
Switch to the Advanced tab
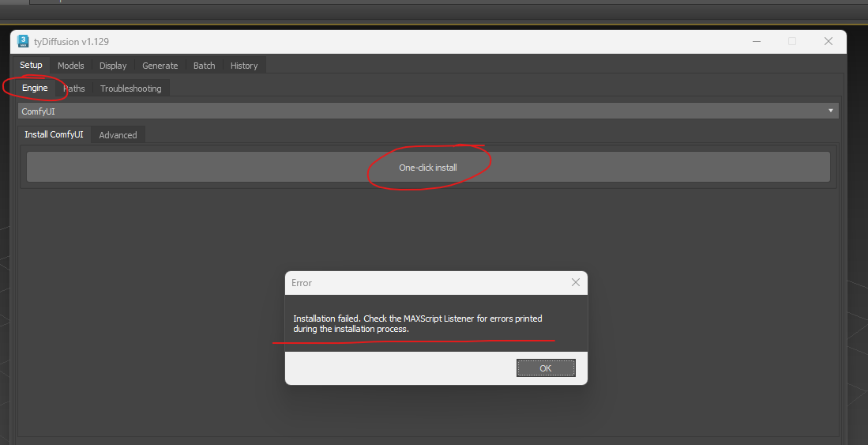[x=118, y=135]
